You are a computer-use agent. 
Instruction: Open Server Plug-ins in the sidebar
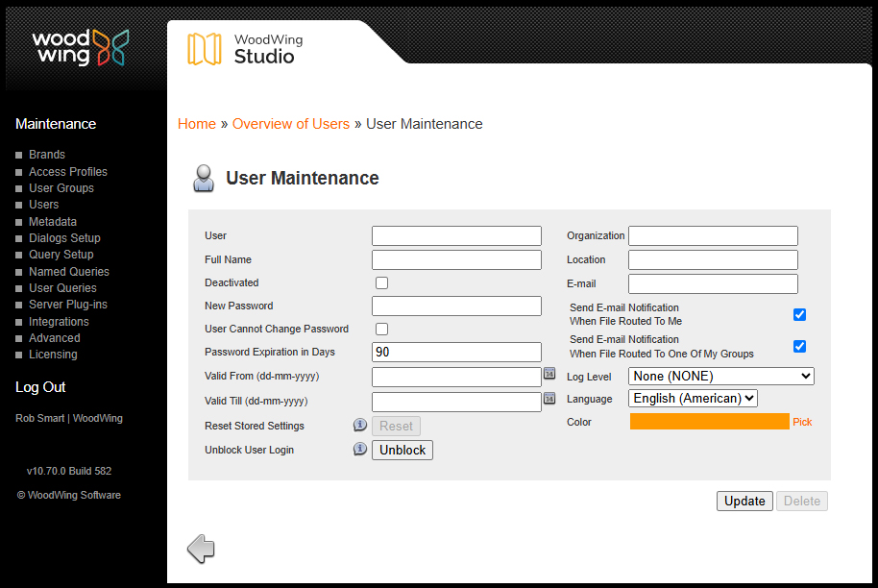click(x=68, y=304)
